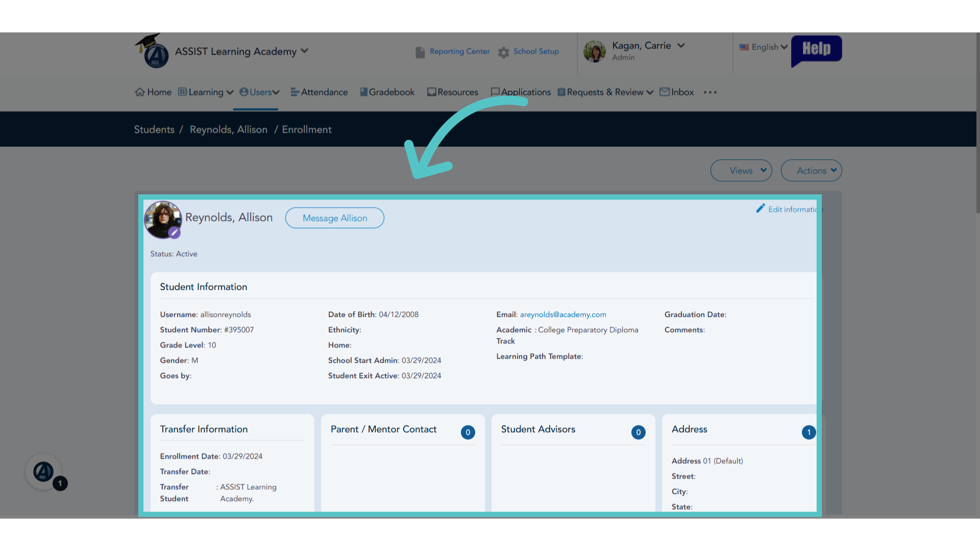Click the Reporting Center link

click(459, 52)
